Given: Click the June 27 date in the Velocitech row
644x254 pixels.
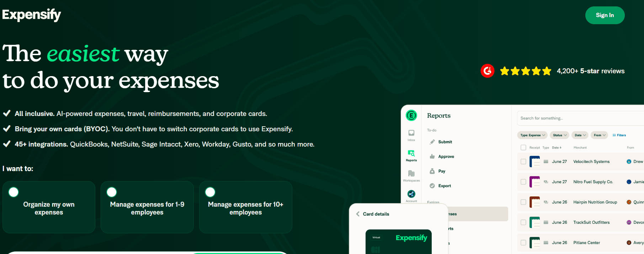Looking at the screenshot, I should 559,162.
